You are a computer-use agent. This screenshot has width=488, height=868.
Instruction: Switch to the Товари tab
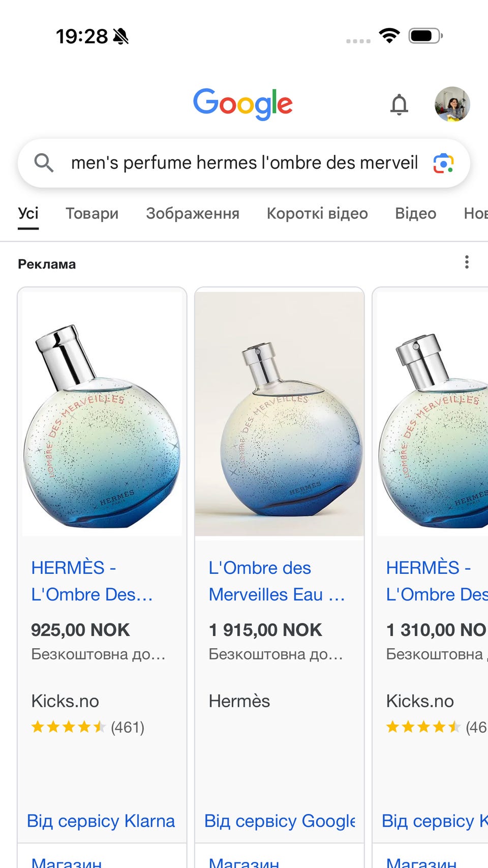tap(92, 213)
